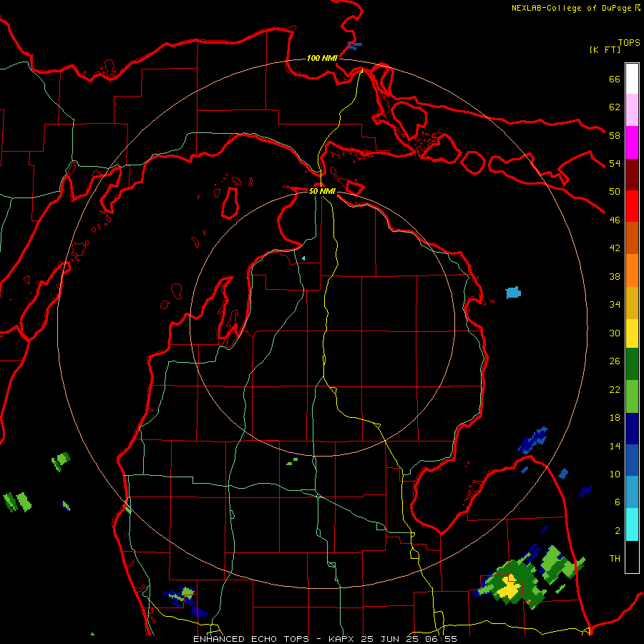The height and width of the screenshot is (644, 644).
Task: Click the blue echo near the top of the map
Action: click(x=354, y=44)
